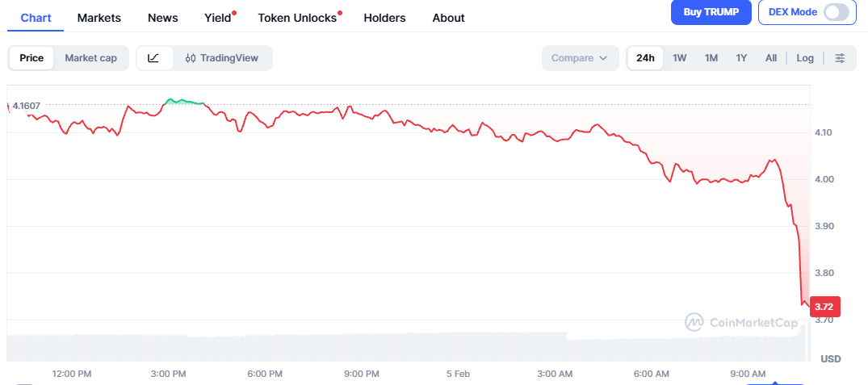Open the Token Unlocks tab

(x=297, y=18)
